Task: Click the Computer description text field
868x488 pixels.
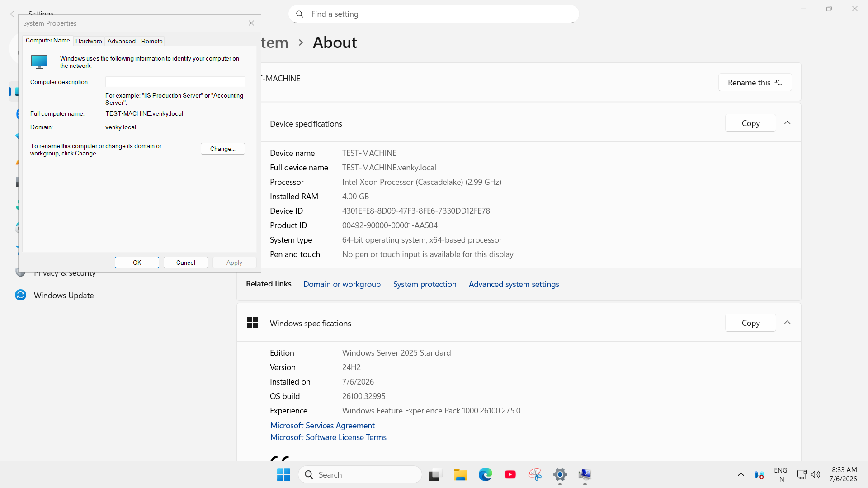Action: 175,82
